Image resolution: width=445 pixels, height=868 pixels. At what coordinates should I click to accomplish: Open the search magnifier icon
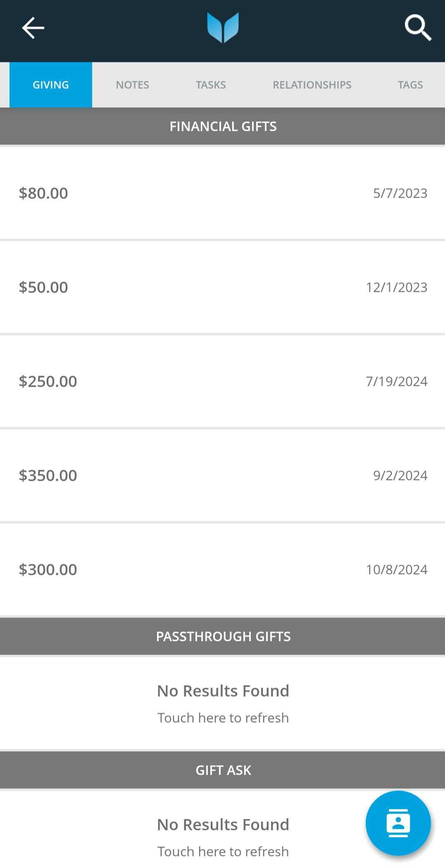click(x=418, y=28)
